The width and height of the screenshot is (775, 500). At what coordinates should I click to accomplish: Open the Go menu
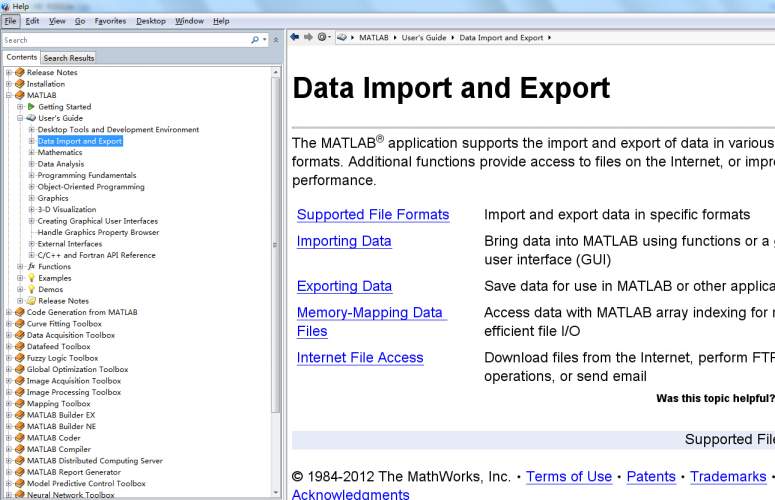pos(80,21)
